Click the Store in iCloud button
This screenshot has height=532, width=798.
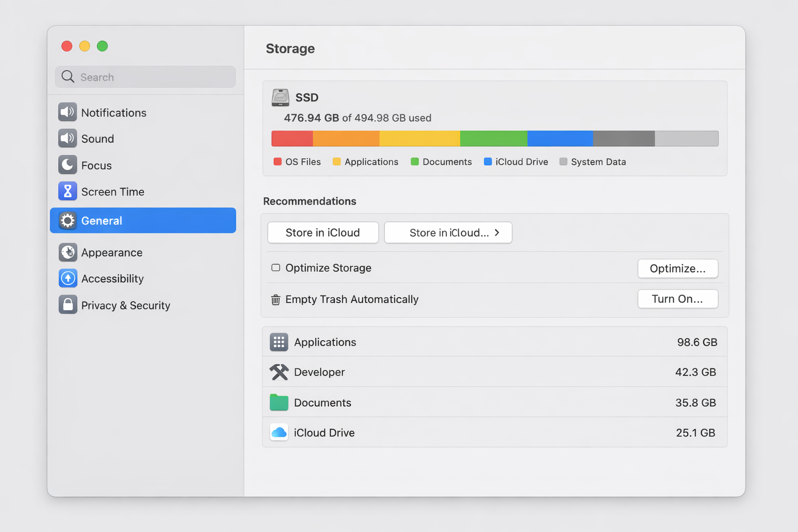(x=323, y=233)
